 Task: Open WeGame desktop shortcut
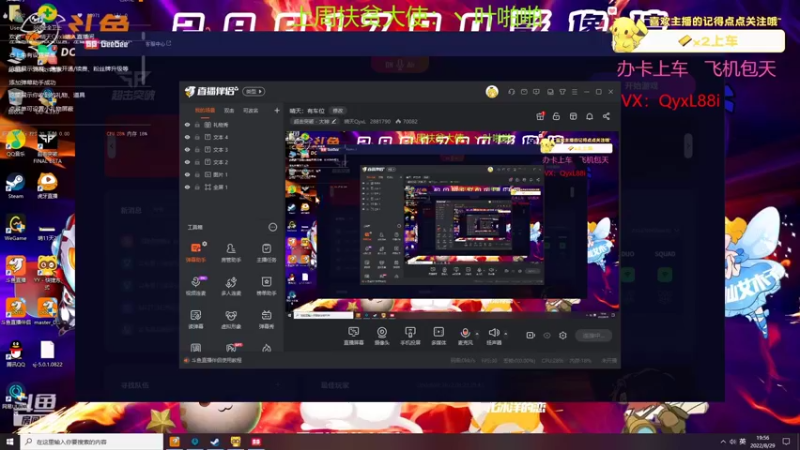pos(15,228)
